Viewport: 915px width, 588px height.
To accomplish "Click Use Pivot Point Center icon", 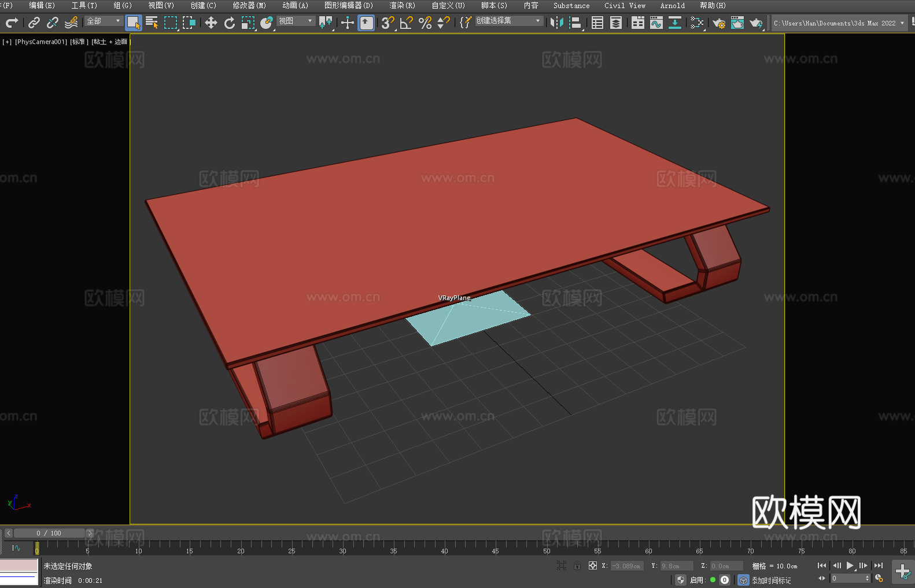I will [326, 23].
